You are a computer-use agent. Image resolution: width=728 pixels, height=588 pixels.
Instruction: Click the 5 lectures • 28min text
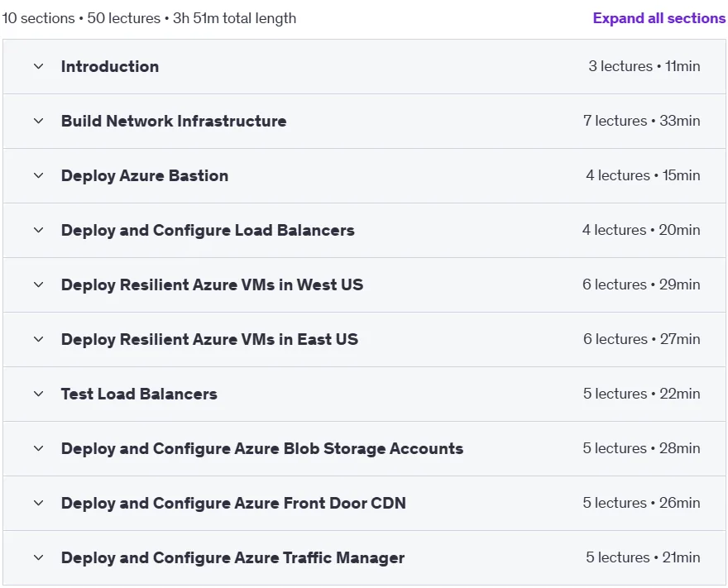[642, 448]
